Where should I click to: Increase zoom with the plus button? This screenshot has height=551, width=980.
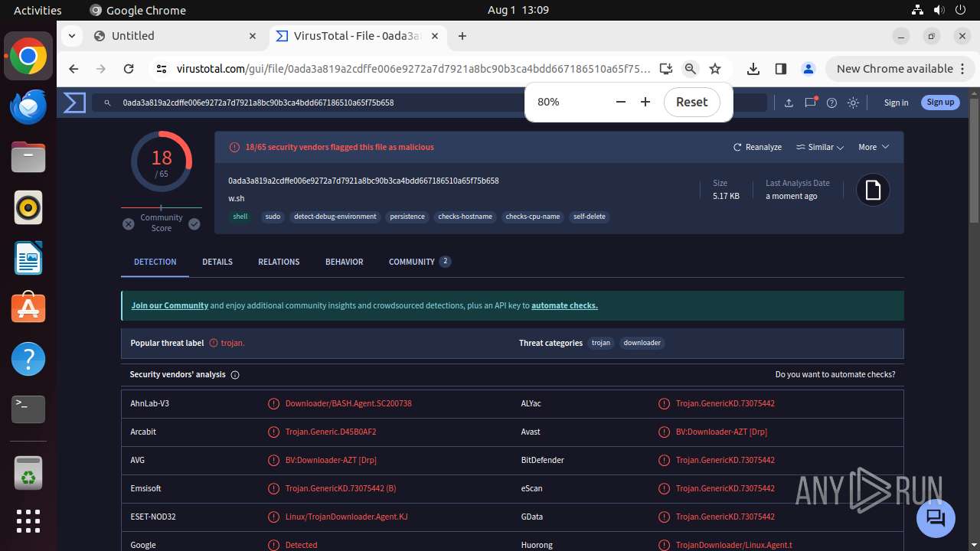click(x=645, y=102)
